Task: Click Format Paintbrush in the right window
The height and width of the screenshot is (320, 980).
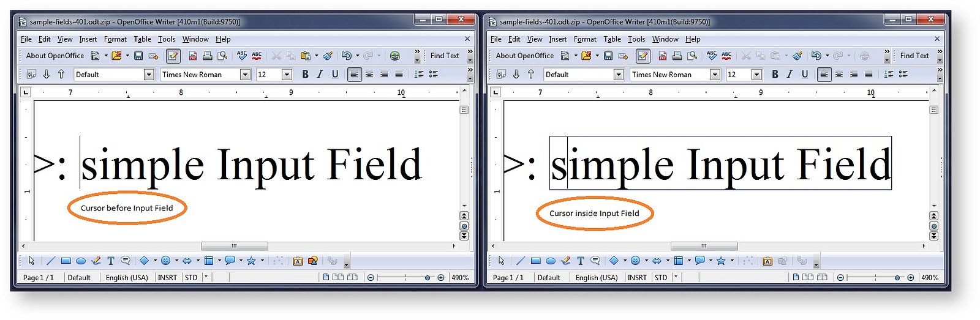Action: click(797, 56)
